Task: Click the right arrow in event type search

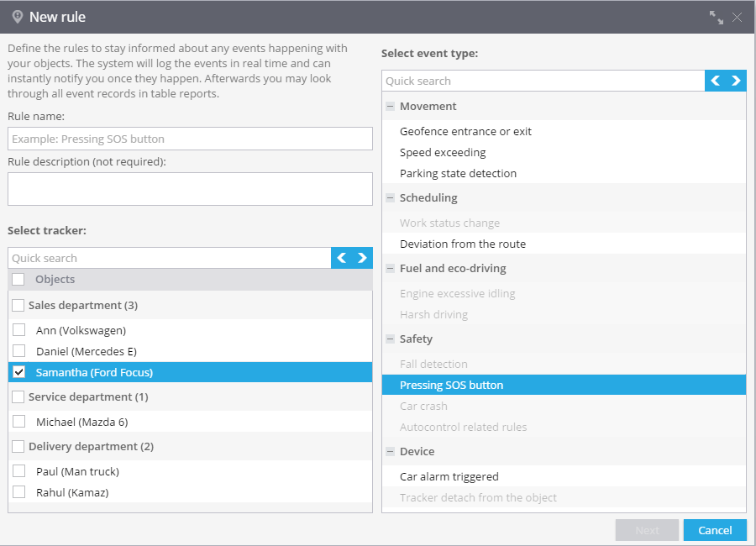Action: click(736, 81)
